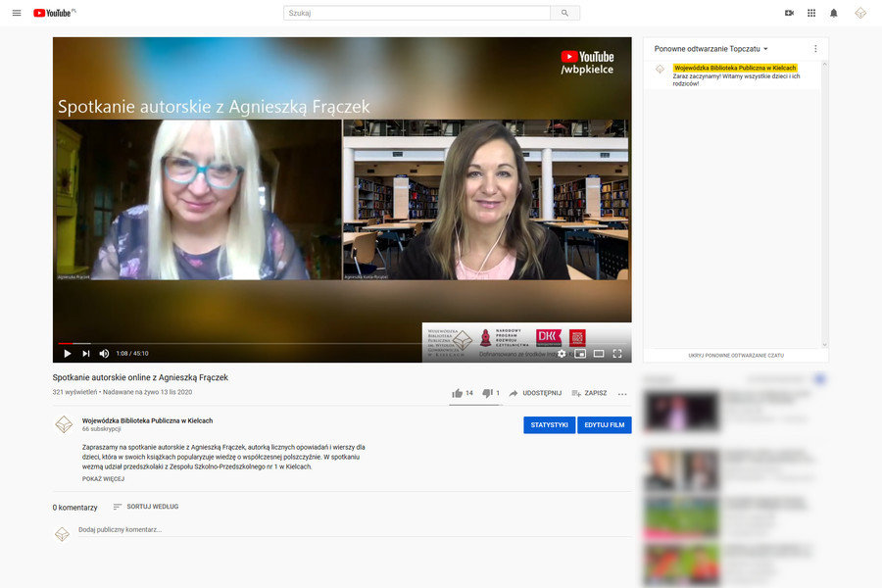882x588 pixels.
Task: Expand description with POKAŻ WIĘCEJ
Action: click(103, 479)
